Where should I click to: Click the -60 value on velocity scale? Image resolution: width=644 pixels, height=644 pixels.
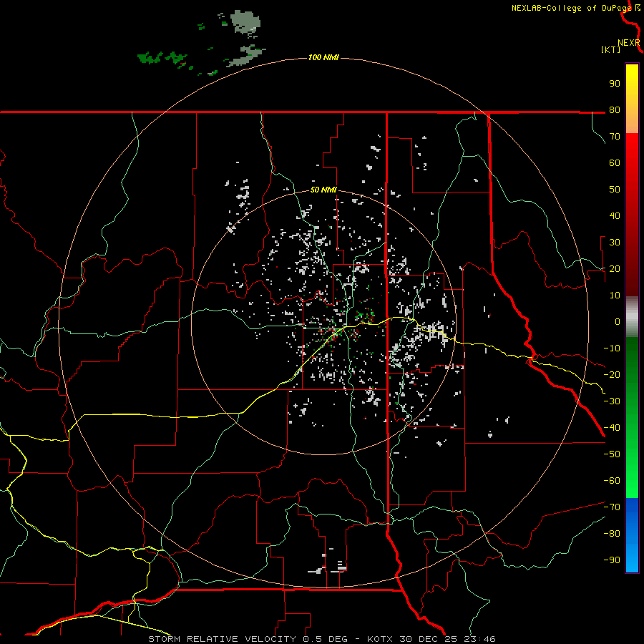[612, 481]
